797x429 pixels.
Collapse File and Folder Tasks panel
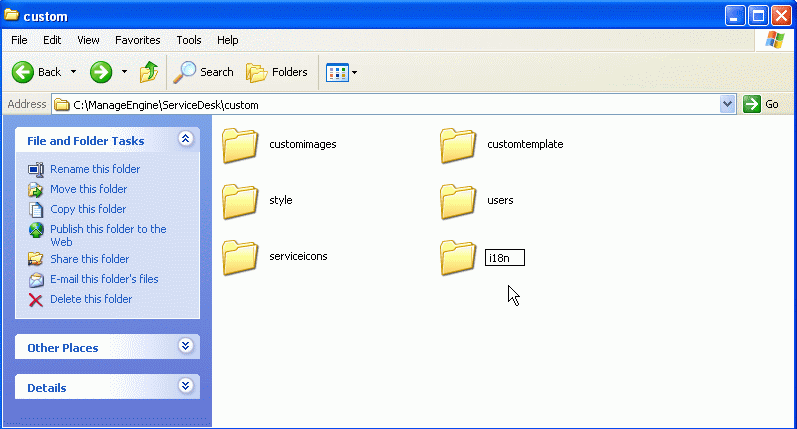coord(185,140)
